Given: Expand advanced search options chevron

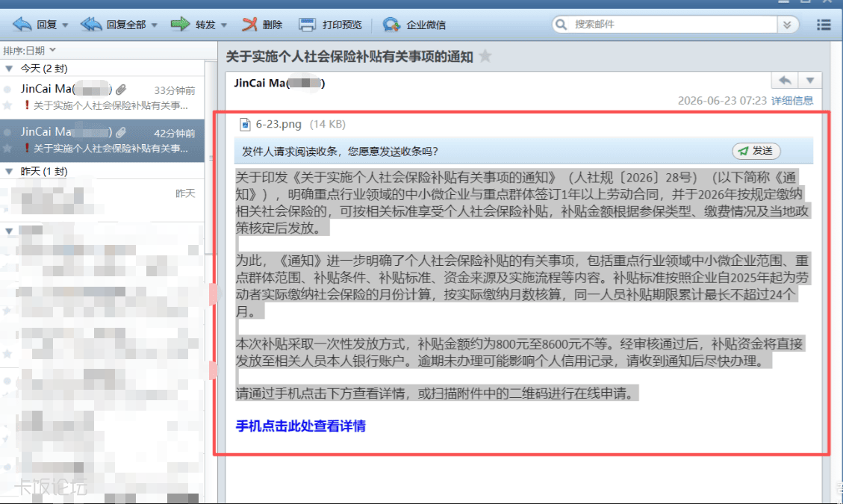Looking at the screenshot, I should point(788,25).
